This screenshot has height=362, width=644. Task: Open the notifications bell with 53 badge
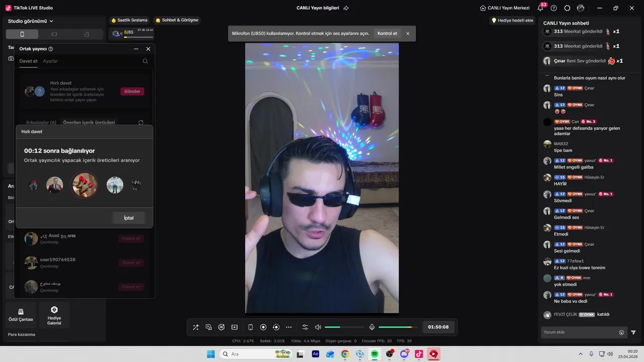point(541,8)
